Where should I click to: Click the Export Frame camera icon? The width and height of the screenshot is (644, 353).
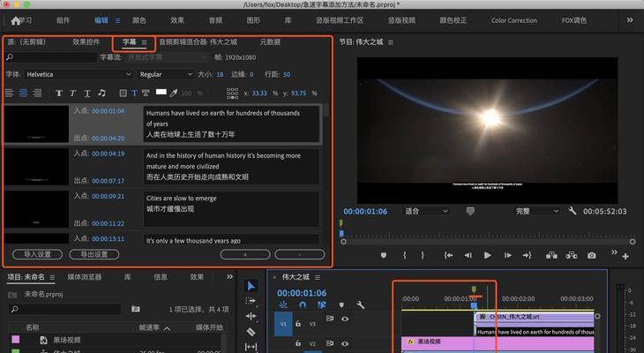[591, 255]
